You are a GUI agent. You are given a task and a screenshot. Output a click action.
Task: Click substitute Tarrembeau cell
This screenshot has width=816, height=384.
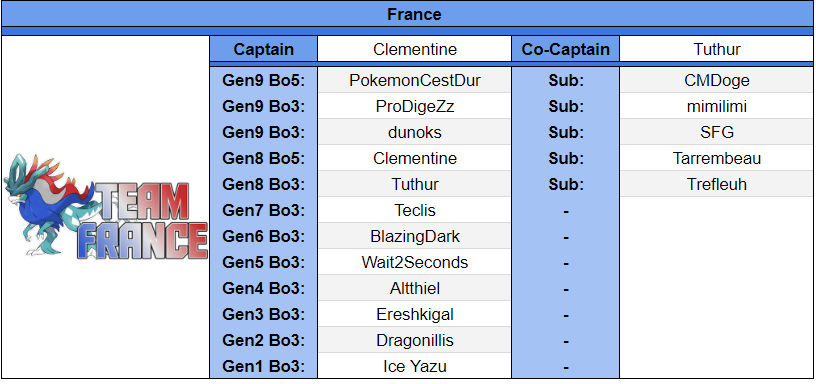click(x=717, y=158)
